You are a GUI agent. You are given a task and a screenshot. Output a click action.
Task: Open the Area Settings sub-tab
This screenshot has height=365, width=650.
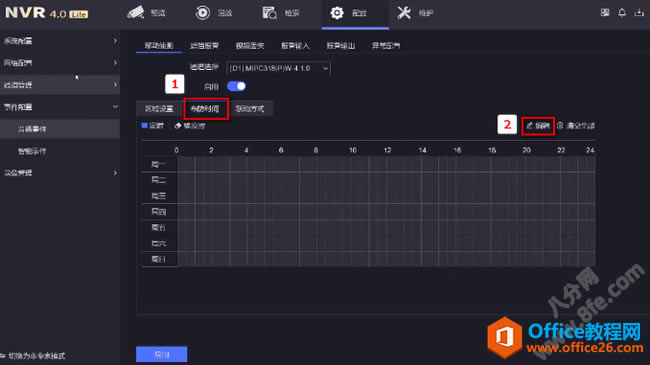[159, 109]
